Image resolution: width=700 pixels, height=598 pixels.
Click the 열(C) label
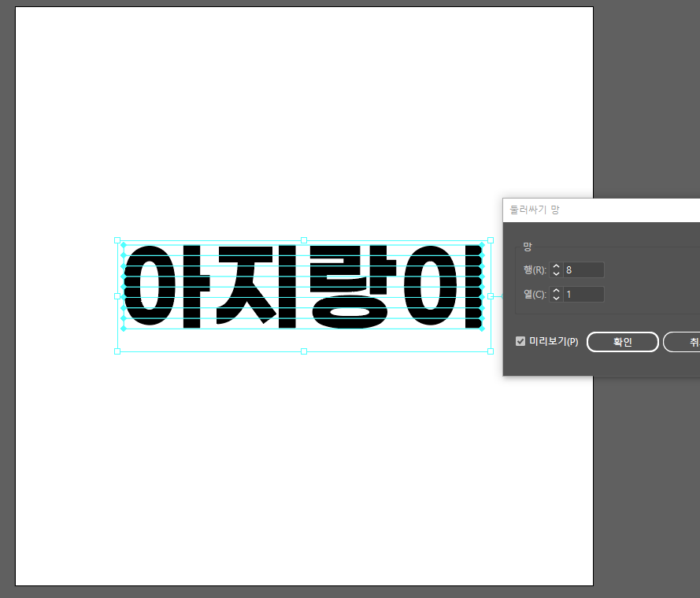[535, 295]
